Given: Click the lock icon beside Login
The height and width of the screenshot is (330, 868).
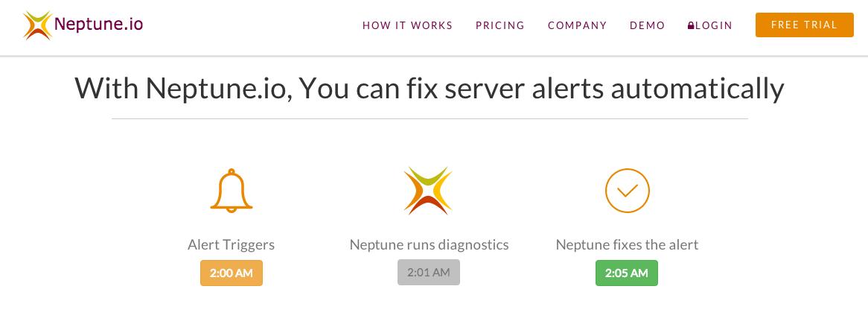Looking at the screenshot, I should pos(691,25).
